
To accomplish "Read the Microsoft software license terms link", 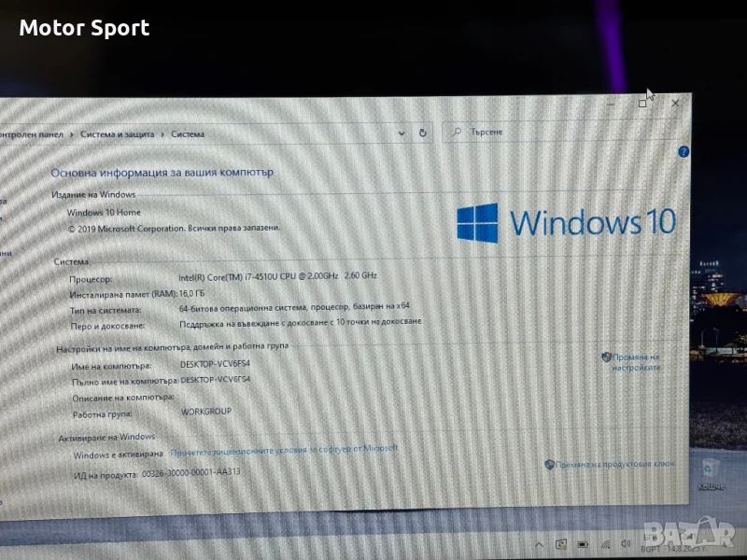I will pyautogui.click(x=284, y=451).
